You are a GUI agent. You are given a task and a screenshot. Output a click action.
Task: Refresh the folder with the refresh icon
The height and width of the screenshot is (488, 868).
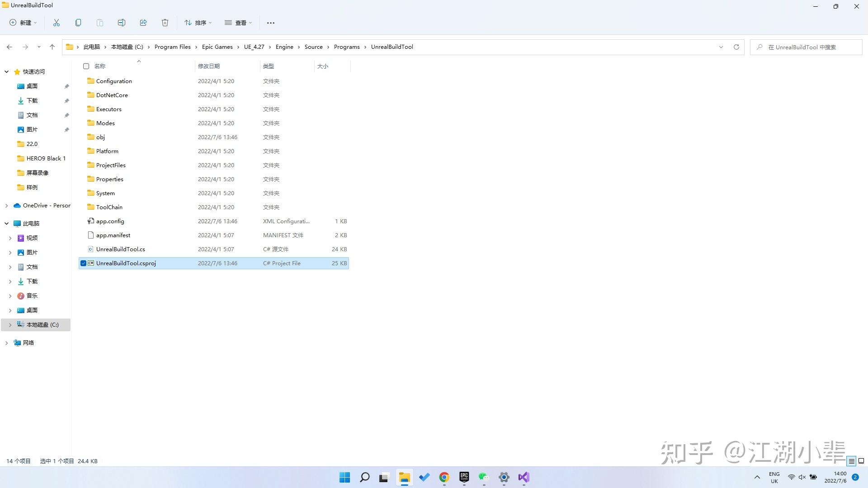coord(736,47)
